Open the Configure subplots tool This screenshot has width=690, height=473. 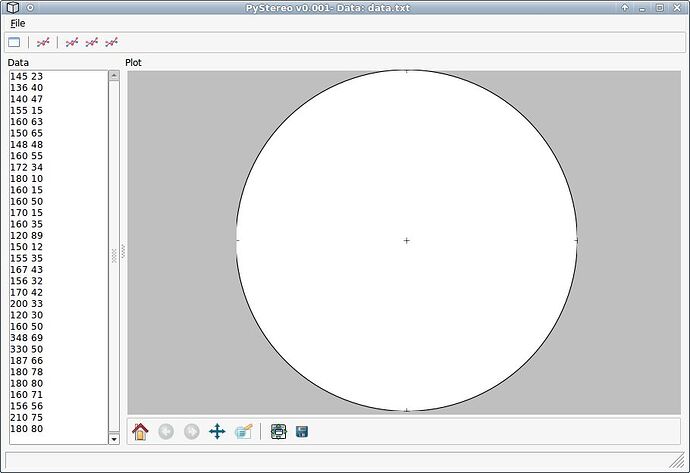pyautogui.click(x=278, y=432)
